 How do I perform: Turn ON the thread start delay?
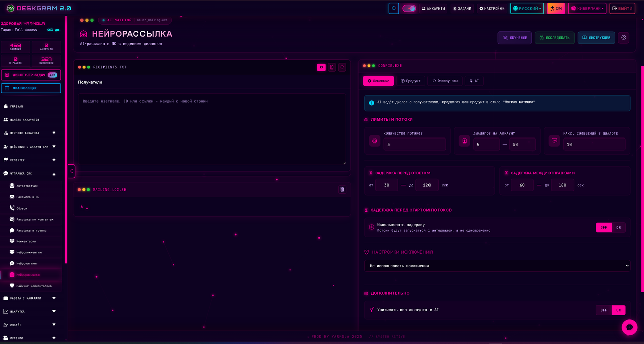pos(618,227)
